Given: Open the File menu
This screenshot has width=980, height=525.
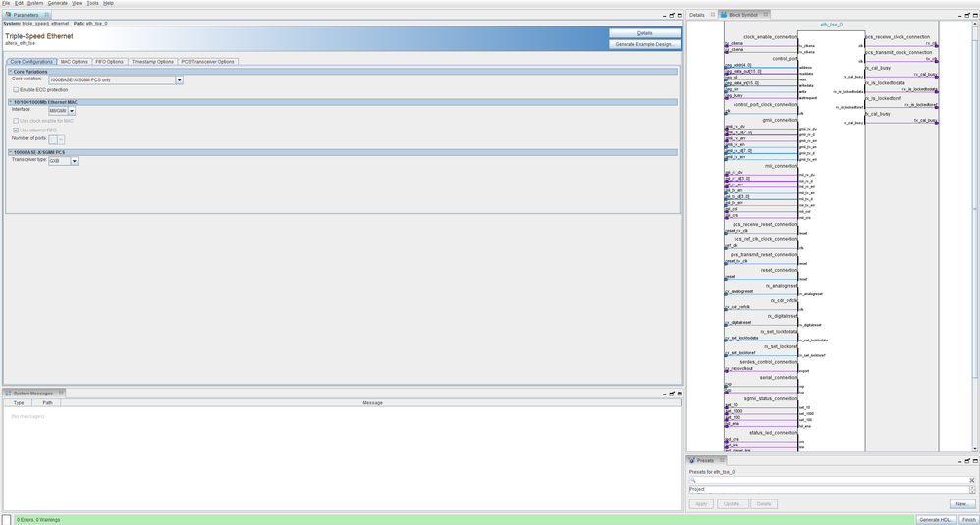Looking at the screenshot, I should pos(6,3).
